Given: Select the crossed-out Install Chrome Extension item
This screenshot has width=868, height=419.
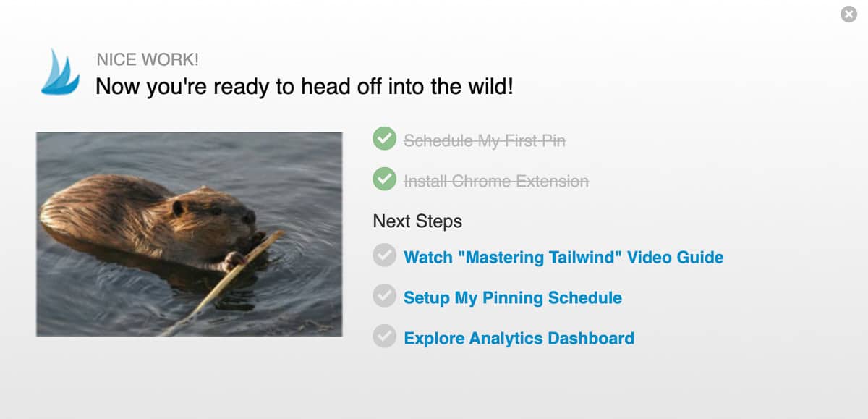Looking at the screenshot, I should (x=495, y=181).
